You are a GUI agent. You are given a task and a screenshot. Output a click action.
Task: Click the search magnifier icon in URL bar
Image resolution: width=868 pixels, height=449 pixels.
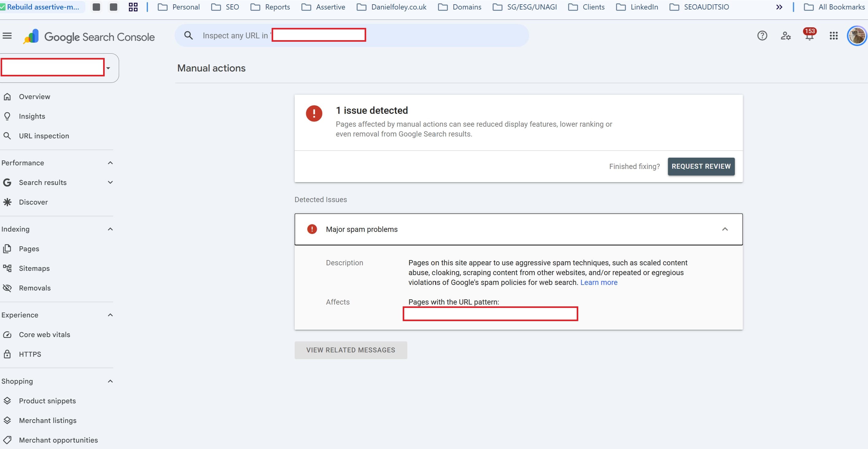click(188, 35)
